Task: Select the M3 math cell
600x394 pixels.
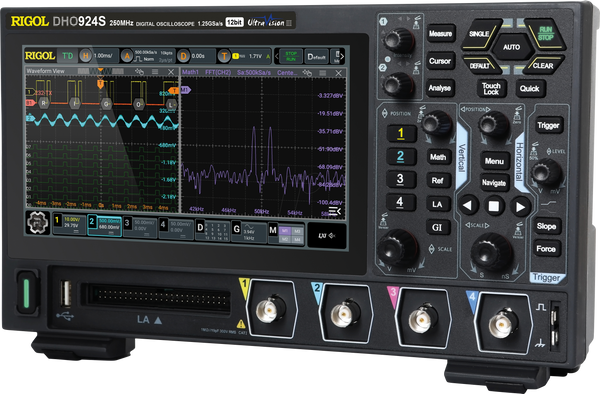Action: 298,231
